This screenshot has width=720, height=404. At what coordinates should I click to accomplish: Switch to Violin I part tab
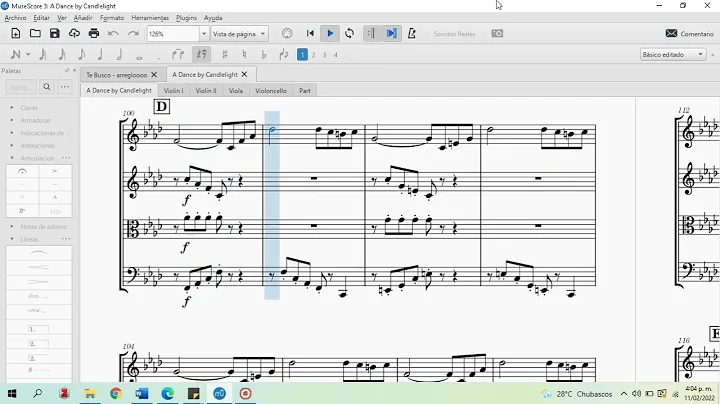click(174, 90)
